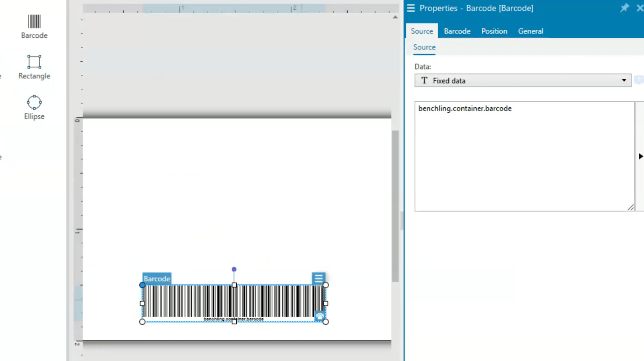Switch to the General tab
The height and width of the screenshot is (361, 644).
[x=530, y=31]
